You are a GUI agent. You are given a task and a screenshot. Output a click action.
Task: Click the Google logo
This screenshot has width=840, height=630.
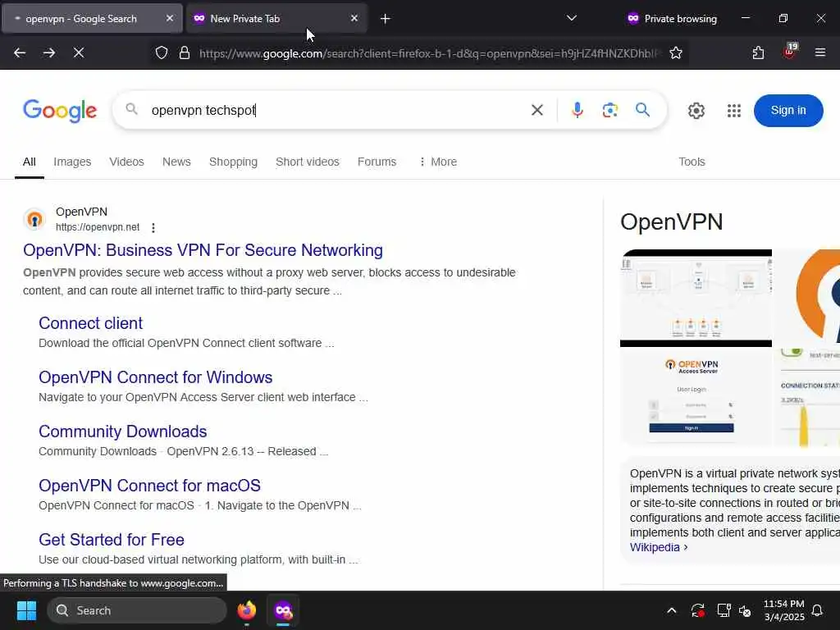tap(60, 111)
